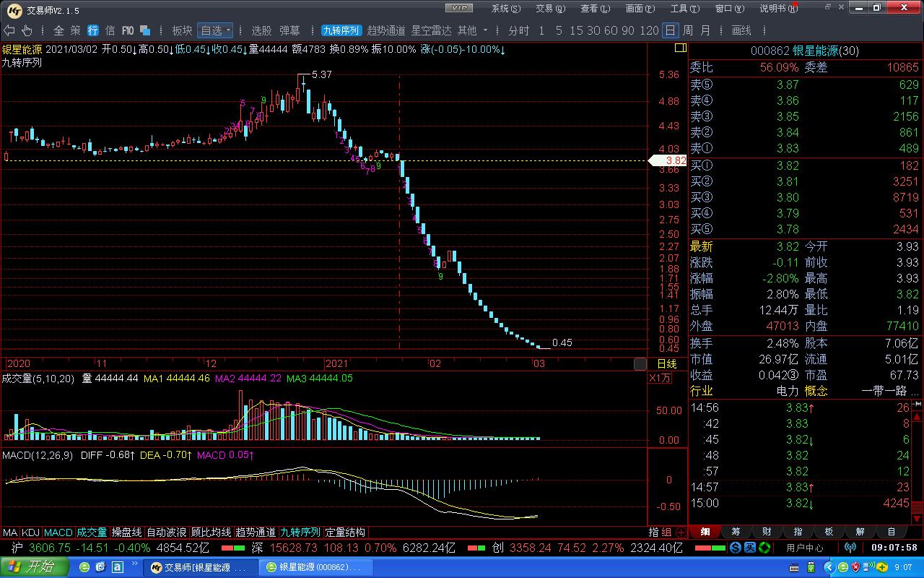Select the 自动波浪 indicator tab
This screenshot has height=578, width=924.
click(x=167, y=532)
